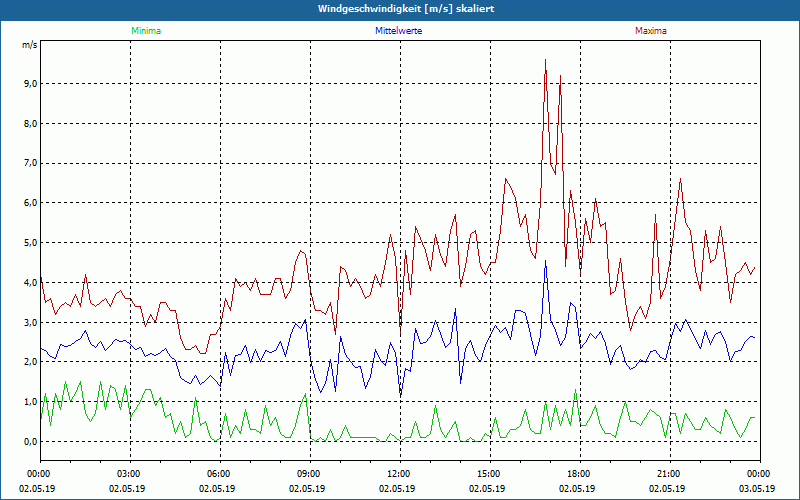The image size is (800, 500).
Task: Click the 0,0 y-axis value
Action: coord(31,441)
